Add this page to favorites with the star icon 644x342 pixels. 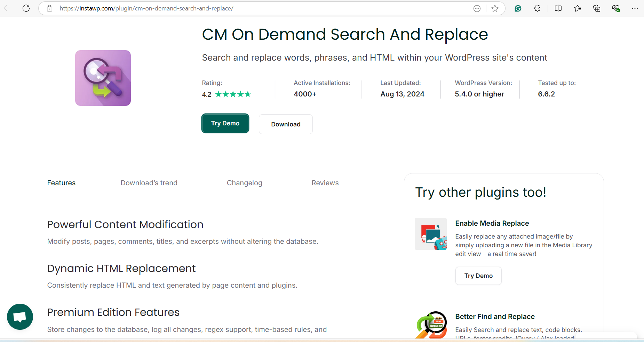pyautogui.click(x=495, y=8)
